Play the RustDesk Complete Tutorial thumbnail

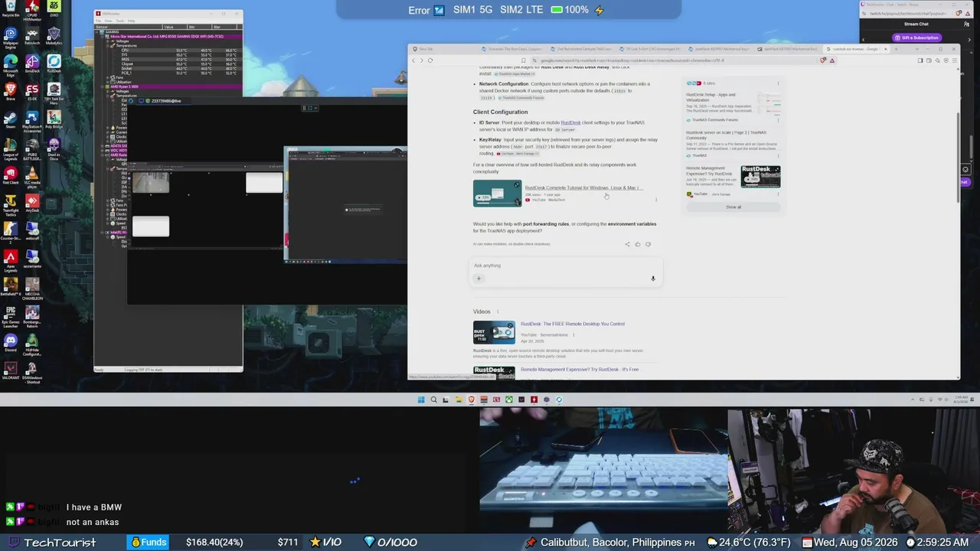pos(498,194)
